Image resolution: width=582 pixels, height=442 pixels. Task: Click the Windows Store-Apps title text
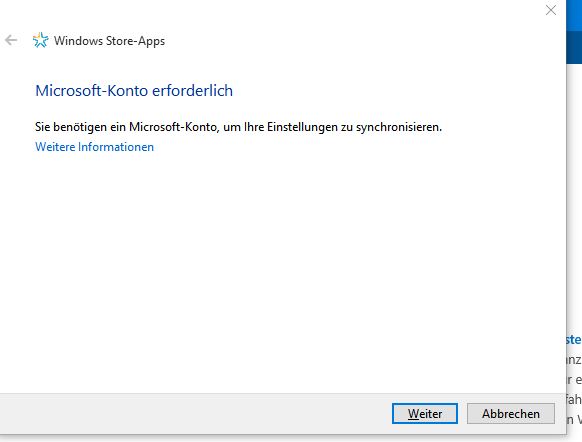pyautogui.click(x=109, y=41)
